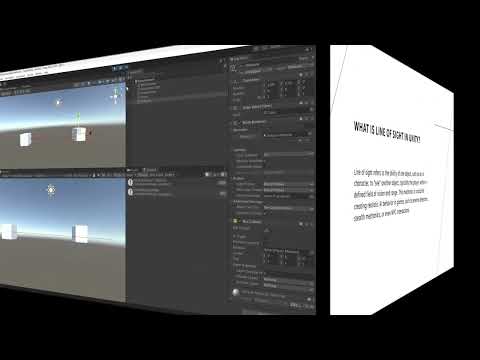Click the material sphere preview icon
The width and height of the screenshot is (480, 360).
(236, 292)
